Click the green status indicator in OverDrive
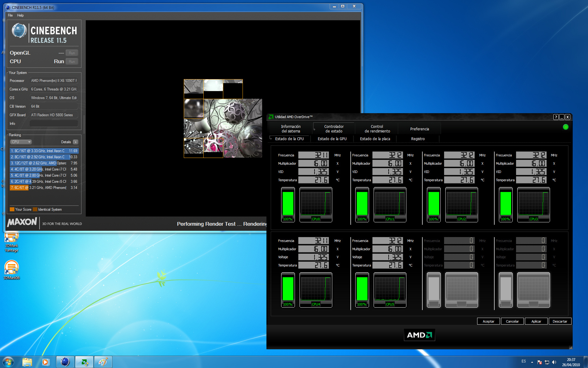This screenshot has width=588, height=368. 565,127
